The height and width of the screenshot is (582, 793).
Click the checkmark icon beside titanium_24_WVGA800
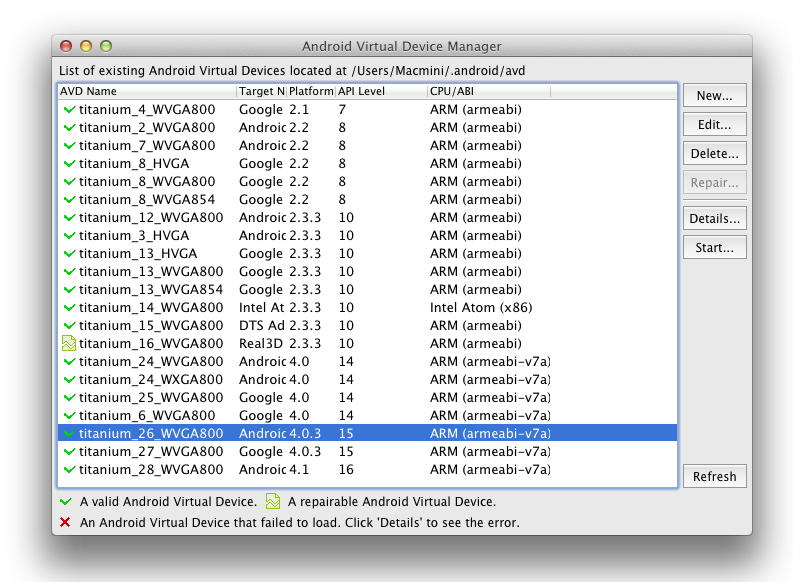[x=69, y=362]
